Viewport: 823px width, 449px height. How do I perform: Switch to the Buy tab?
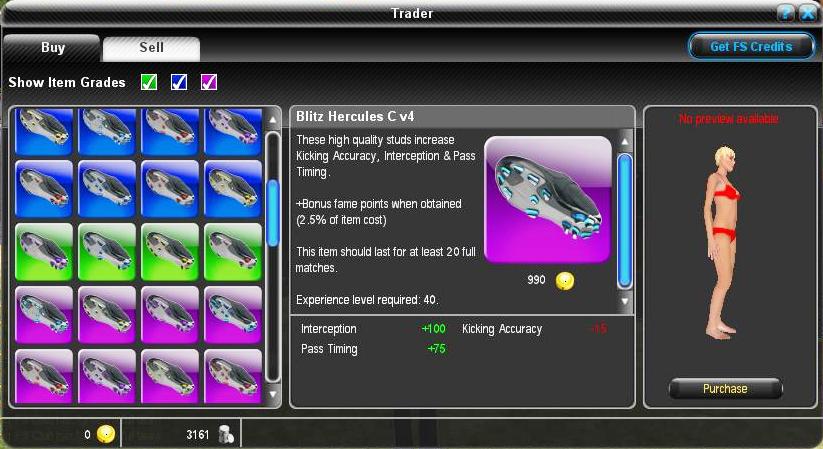52,48
